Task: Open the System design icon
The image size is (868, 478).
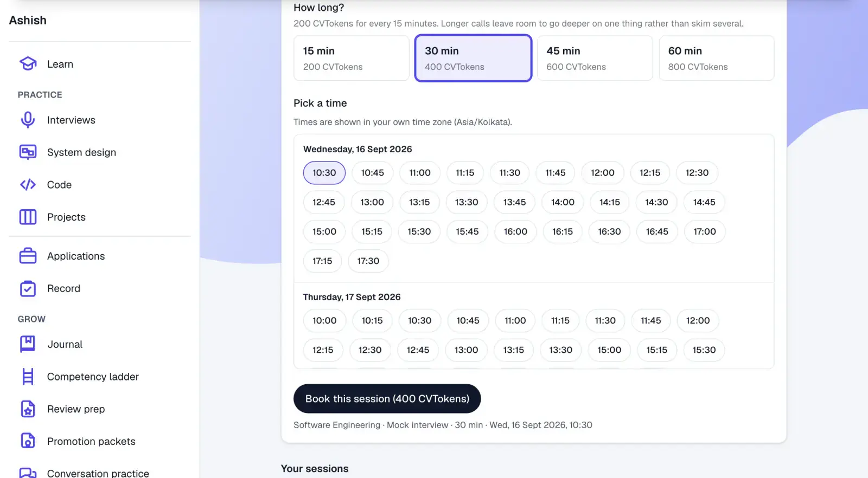Action: 28,152
